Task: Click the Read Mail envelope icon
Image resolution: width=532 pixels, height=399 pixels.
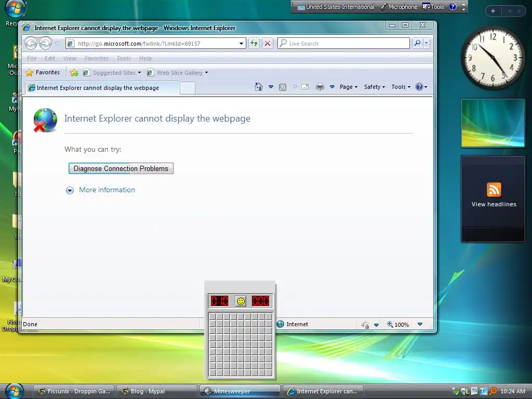Action: point(305,87)
